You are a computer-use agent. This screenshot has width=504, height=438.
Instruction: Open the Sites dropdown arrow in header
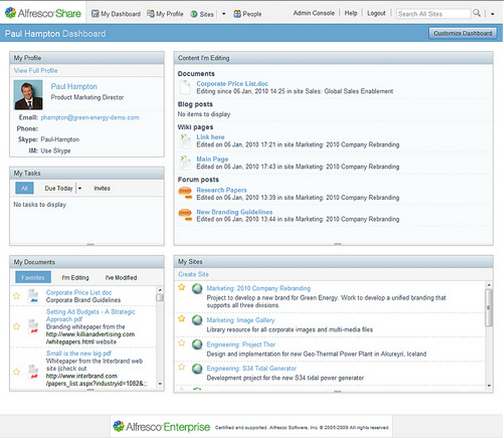coord(223,13)
